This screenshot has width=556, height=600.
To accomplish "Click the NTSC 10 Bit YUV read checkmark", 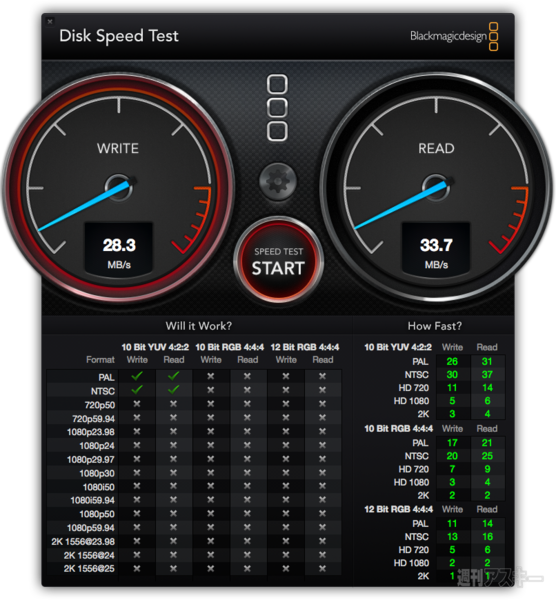I will click(x=174, y=390).
